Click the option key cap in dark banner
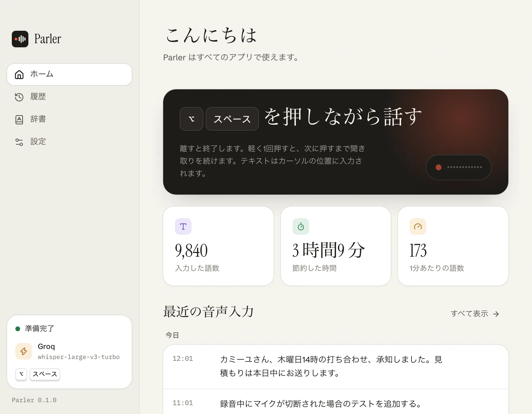Viewport: 532px width, 414px height. click(x=192, y=119)
